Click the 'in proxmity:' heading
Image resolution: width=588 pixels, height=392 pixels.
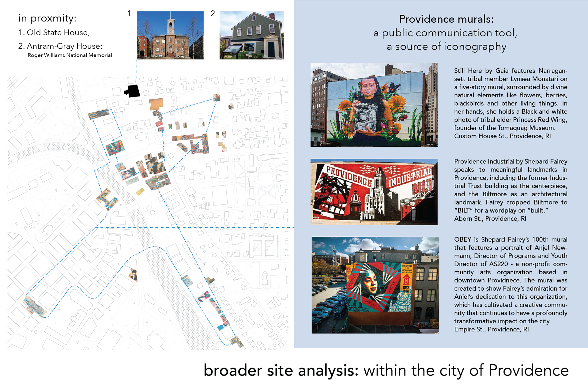point(47,18)
